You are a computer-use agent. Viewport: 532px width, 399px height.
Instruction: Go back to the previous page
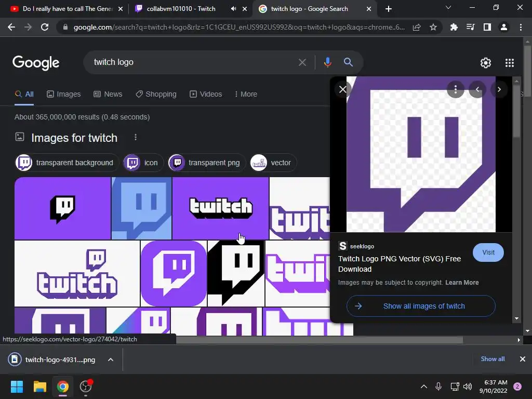(x=11, y=27)
